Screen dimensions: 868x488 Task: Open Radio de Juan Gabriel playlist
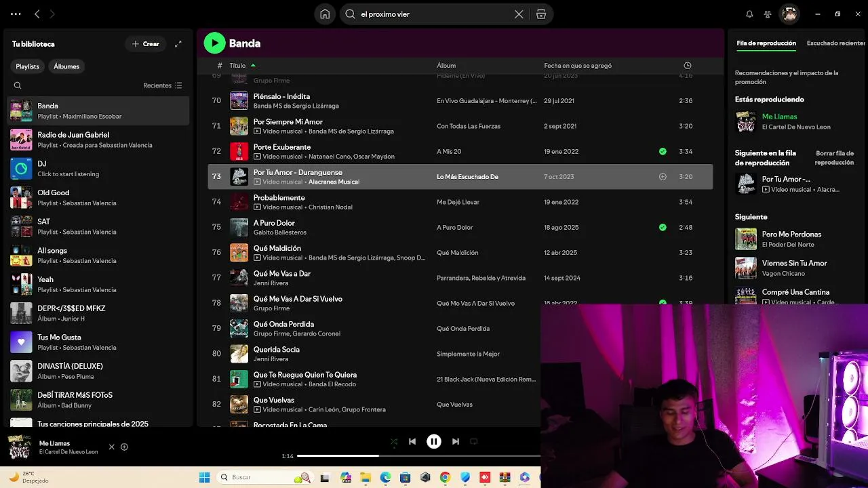coord(98,140)
